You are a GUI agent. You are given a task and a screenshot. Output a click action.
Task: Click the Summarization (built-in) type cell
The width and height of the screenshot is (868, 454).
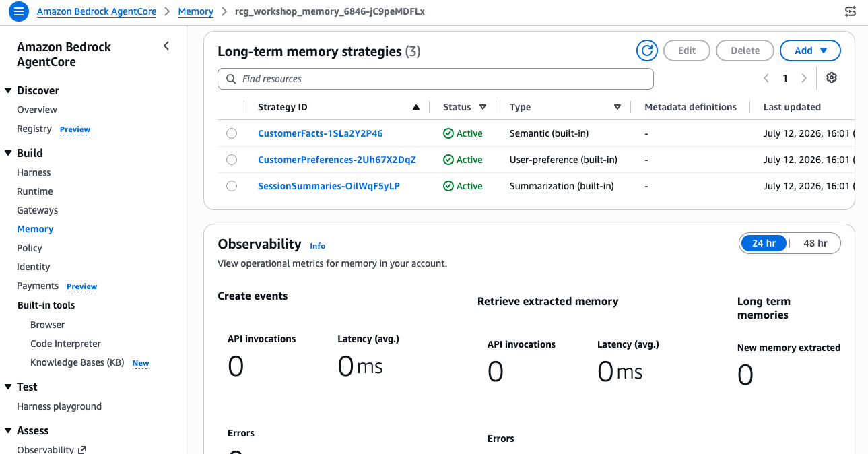tap(562, 186)
